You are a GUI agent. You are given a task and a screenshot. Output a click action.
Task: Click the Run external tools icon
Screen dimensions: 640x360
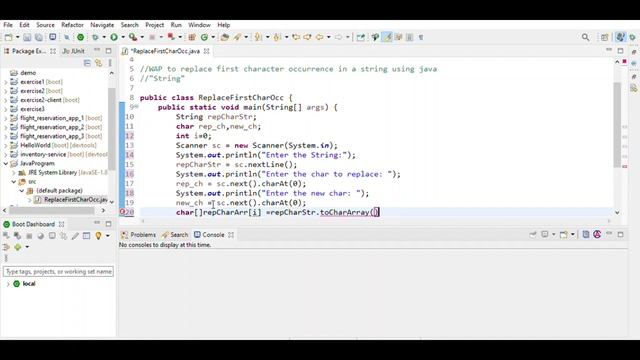click(133, 37)
